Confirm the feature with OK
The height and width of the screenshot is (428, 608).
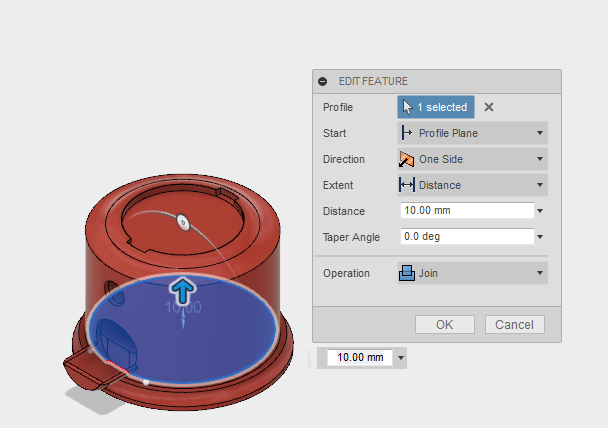pos(445,324)
